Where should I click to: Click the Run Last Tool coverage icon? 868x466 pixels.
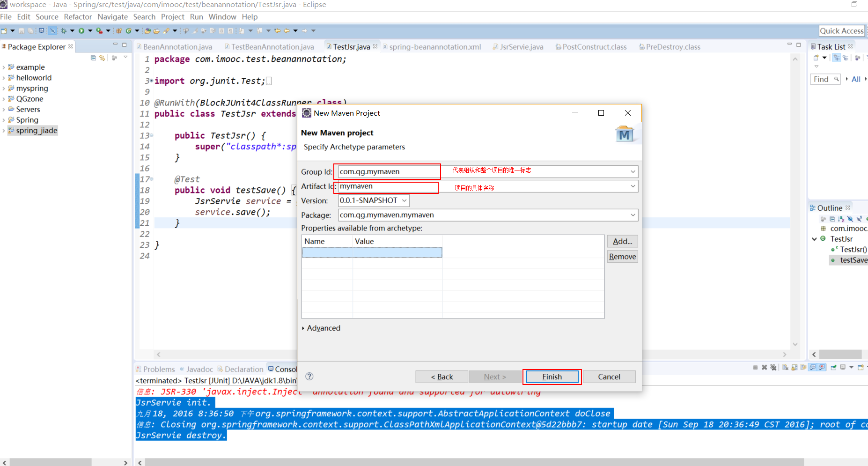(99, 31)
